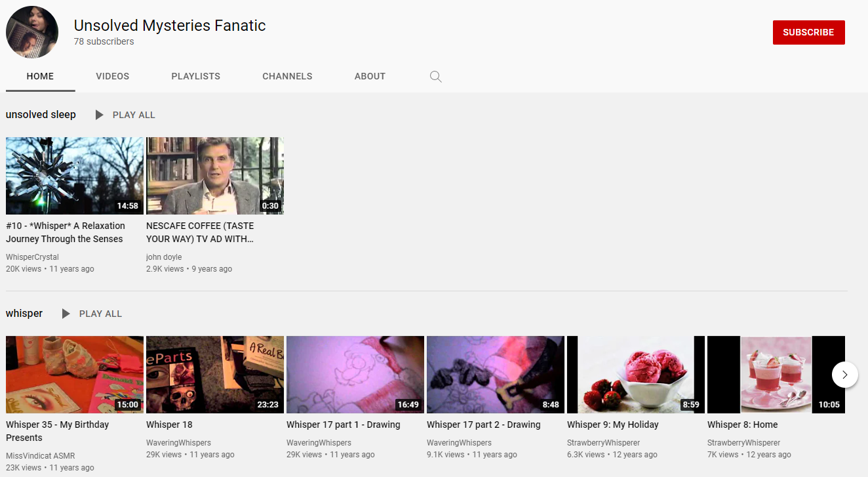Viewport: 868px width, 477px height.
Task: Click PLAY ALL for unsolved sleep
Action: coord(134,115)
